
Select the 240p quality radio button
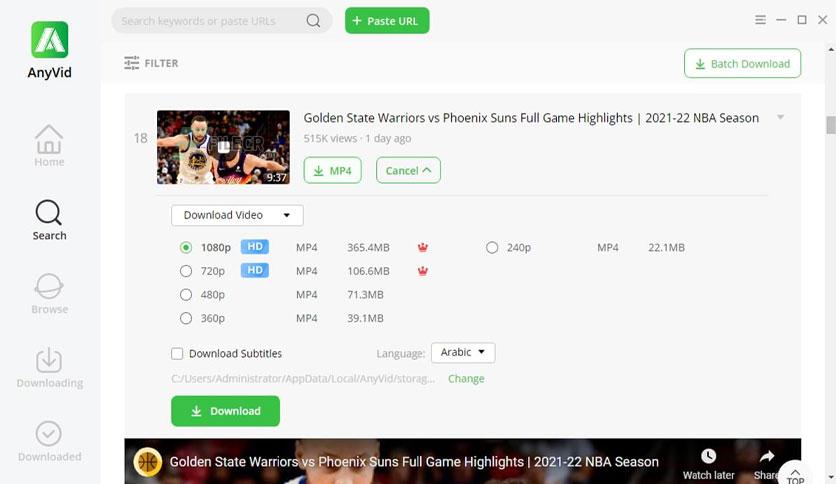tap(492, 247)
